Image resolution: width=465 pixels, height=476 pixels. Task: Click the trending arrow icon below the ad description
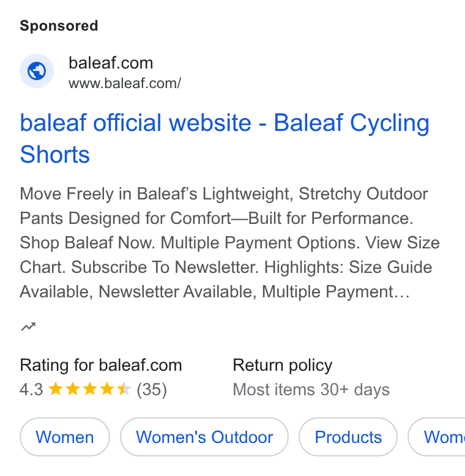click(x=28, y=327)
